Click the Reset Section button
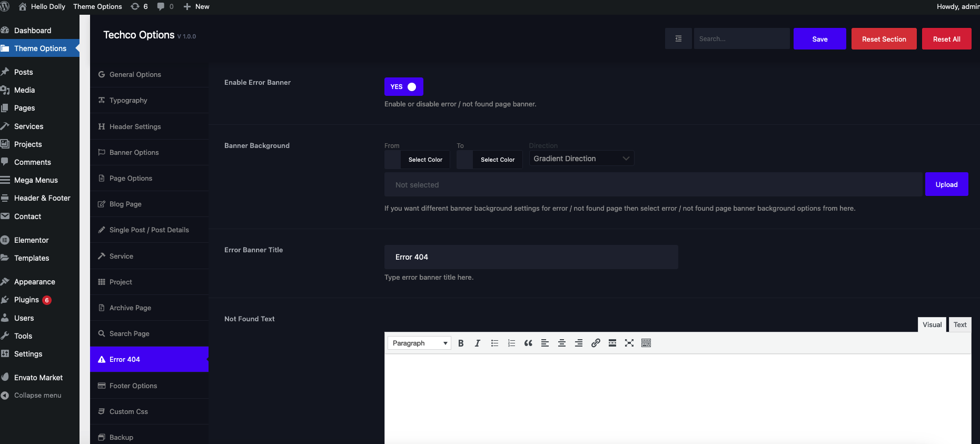Image resolution: width=980 pixels, height=444 pixels. [x=884, y=39]
